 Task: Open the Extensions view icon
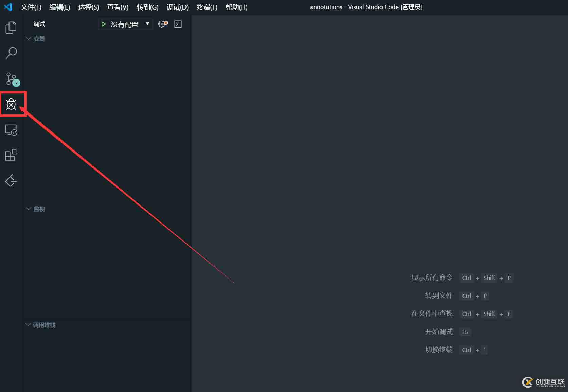click(x=11, y=155)
